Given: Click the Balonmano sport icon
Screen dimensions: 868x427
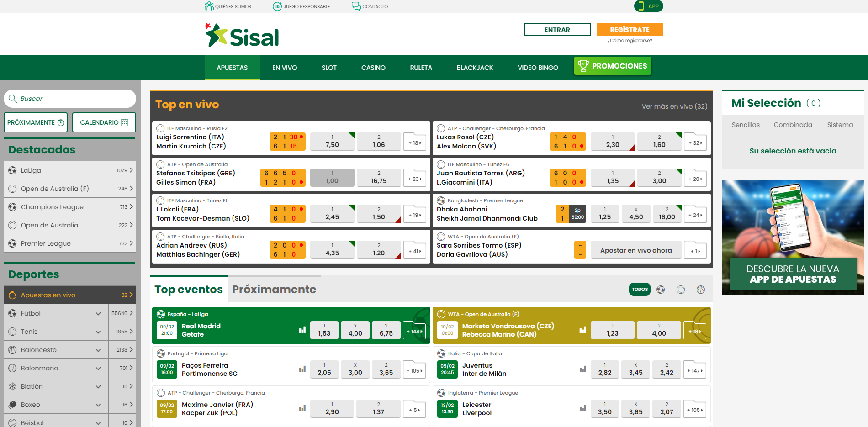Looking at the screenshot, I should pyautogui.click(x=12, y=368).
